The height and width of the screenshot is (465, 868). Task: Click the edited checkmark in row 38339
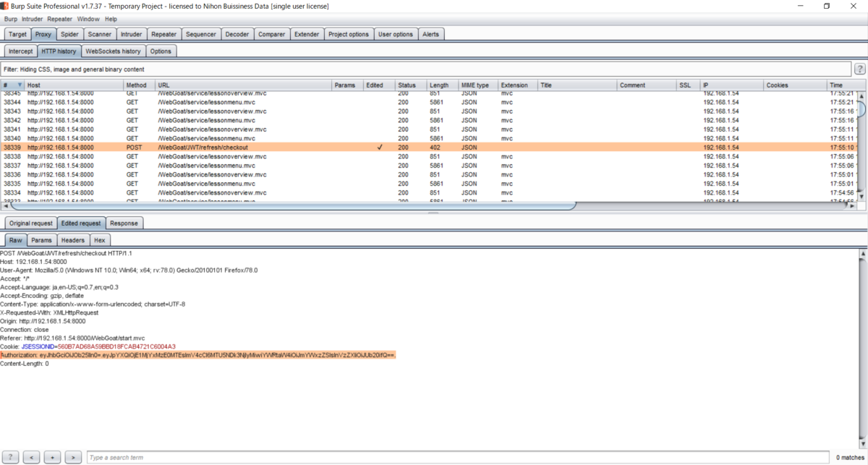pyautogui.click(x=380, y=147)
